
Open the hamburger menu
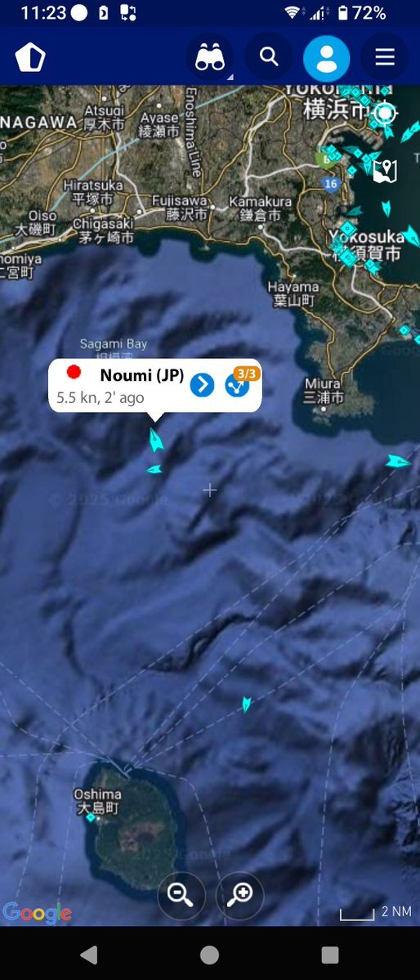[384, 57]
